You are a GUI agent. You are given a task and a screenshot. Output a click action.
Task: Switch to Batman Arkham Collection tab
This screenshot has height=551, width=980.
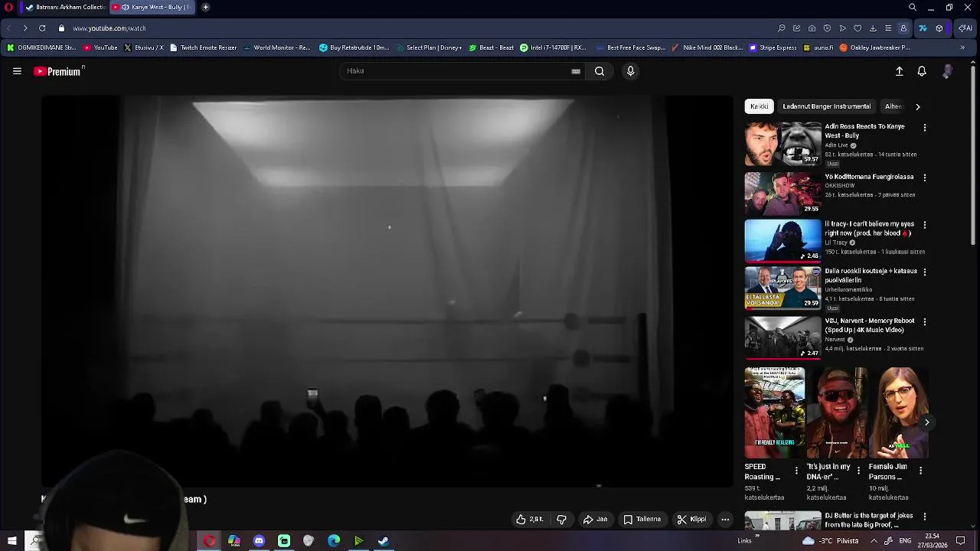pos(64,7)
